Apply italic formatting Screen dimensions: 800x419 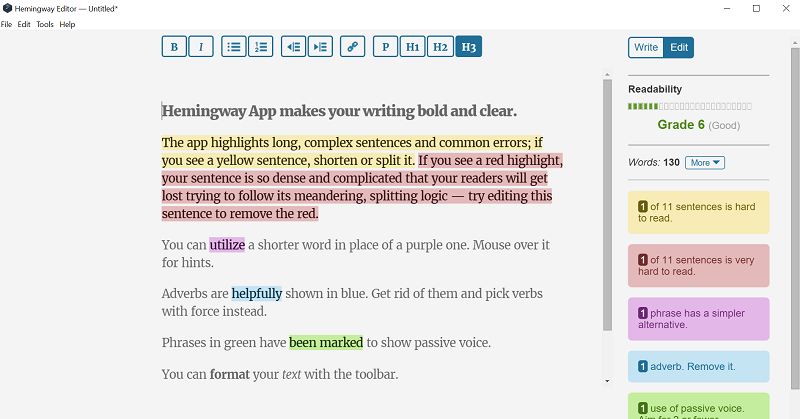201,47
